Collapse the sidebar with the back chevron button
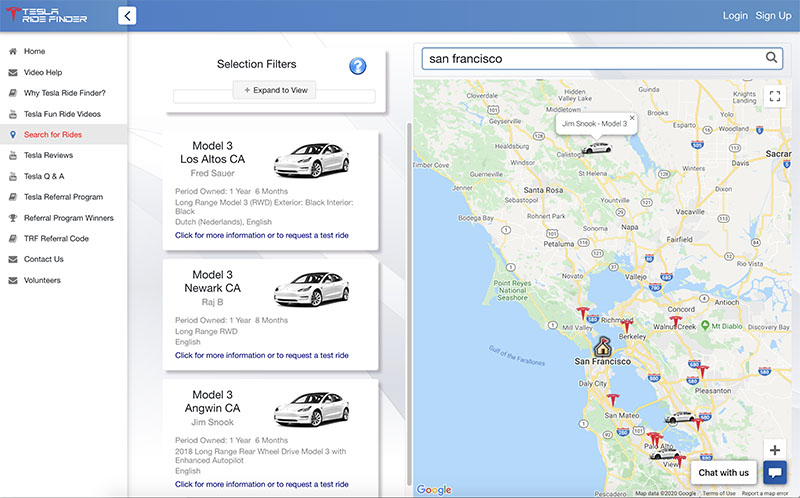The height and width of the screenshot is (498, 800). (x=127, y=16)
